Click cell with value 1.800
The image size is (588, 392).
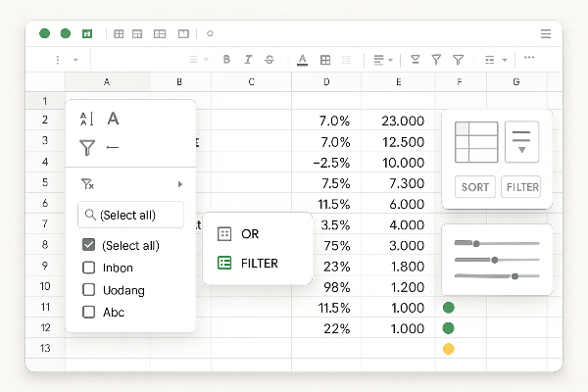click(398, 266)
